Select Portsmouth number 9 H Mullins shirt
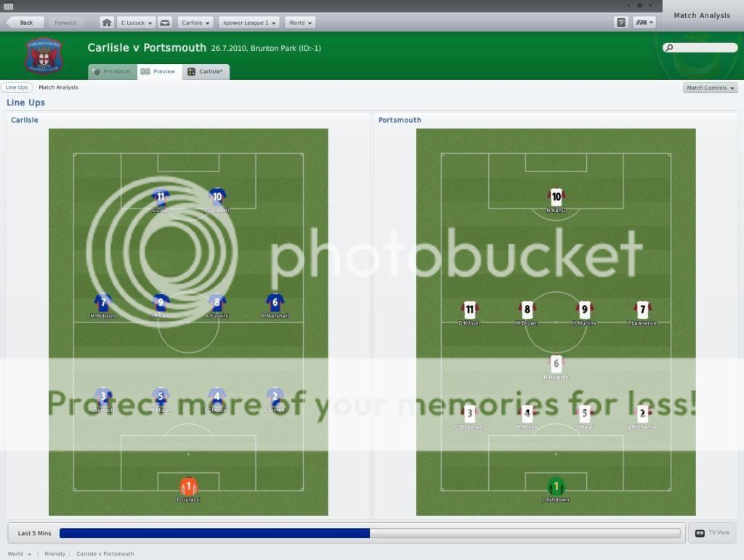 pos(585,309)
